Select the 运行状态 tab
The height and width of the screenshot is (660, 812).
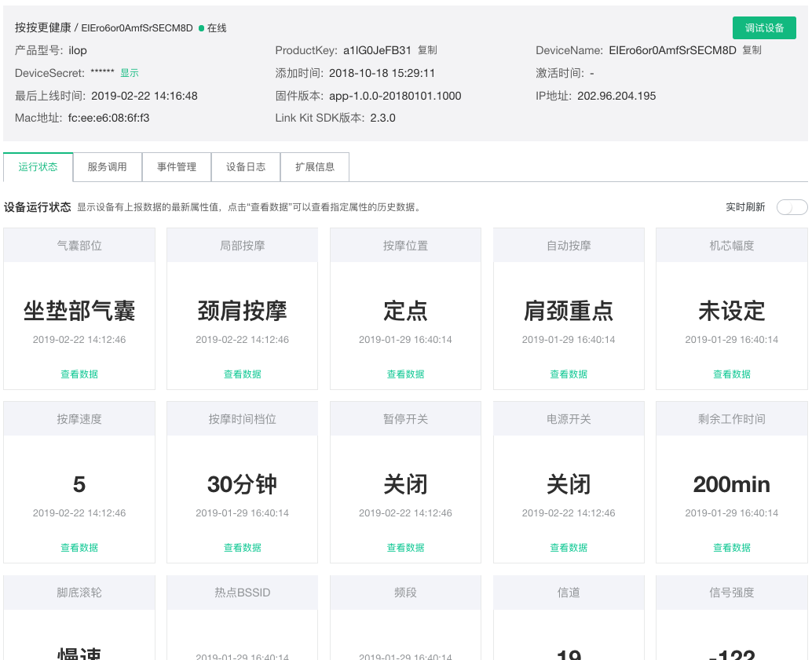(38, 166)
